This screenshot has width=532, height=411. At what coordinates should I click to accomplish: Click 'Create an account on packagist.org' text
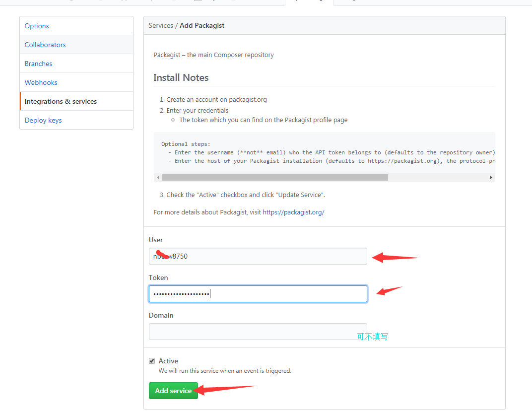tap(216, 99)
